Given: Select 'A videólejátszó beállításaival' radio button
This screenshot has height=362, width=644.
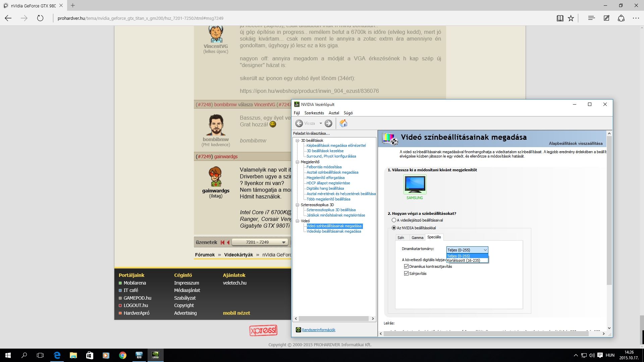Looking at the screenshot, I should tap(394, 220).
